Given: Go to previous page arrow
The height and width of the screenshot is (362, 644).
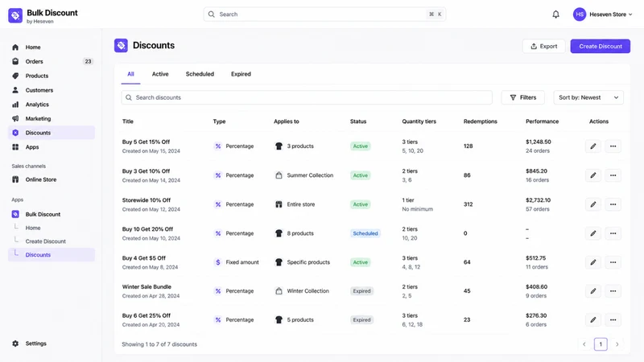Looking at the screenshot, I should pyautogui.click(x=584, y=344).
